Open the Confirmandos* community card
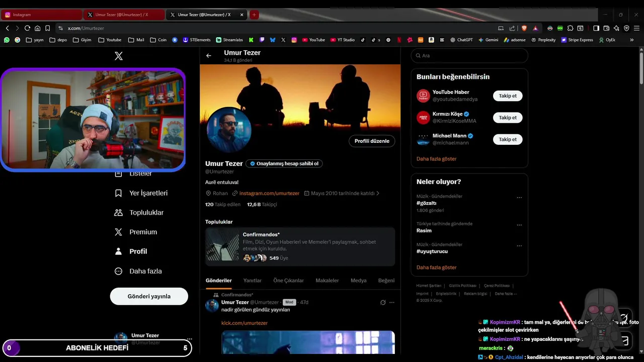644x362 pixels. 300,246
